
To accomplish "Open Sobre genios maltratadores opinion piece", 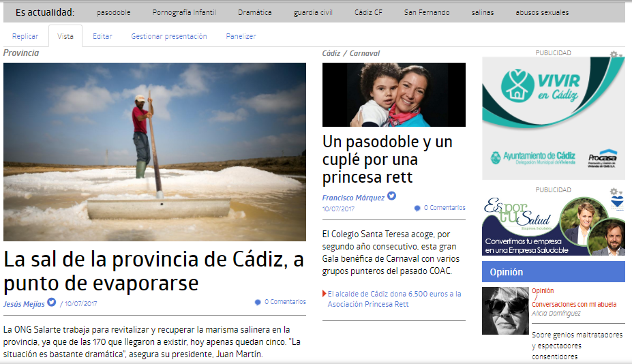I will [x=577, y=346].
